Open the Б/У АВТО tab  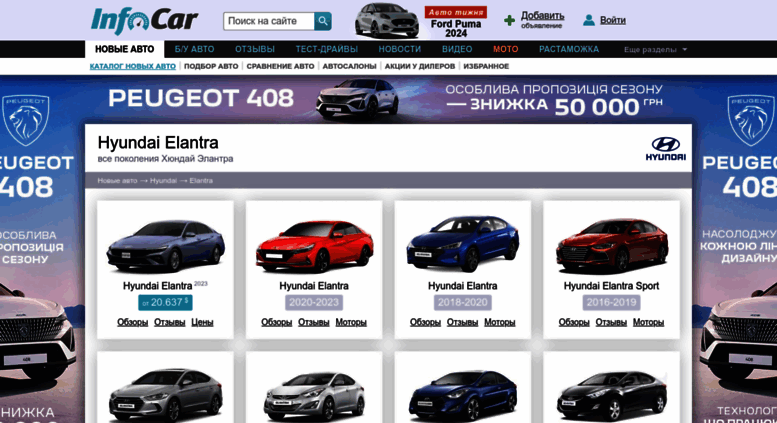194,49
